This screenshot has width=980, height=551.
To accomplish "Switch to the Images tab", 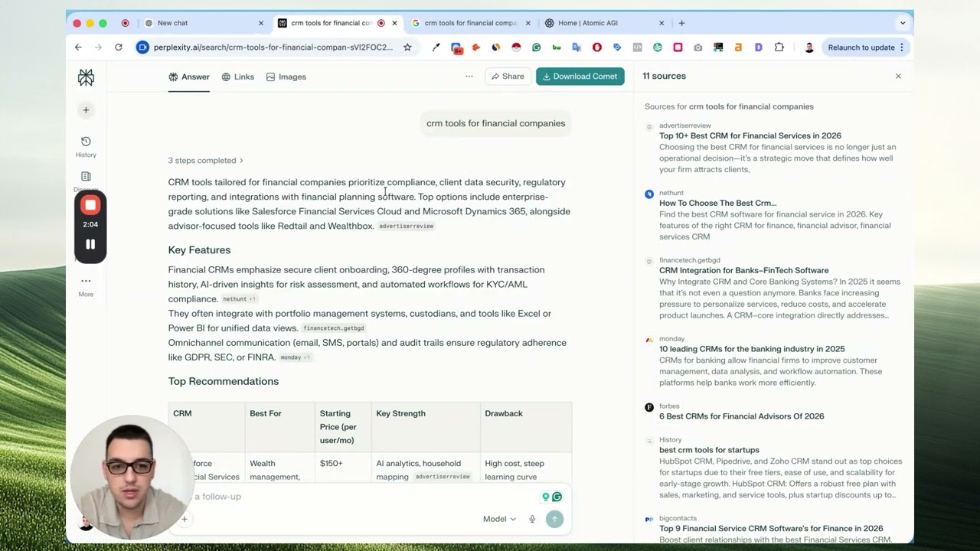I will tap(286, 77).
